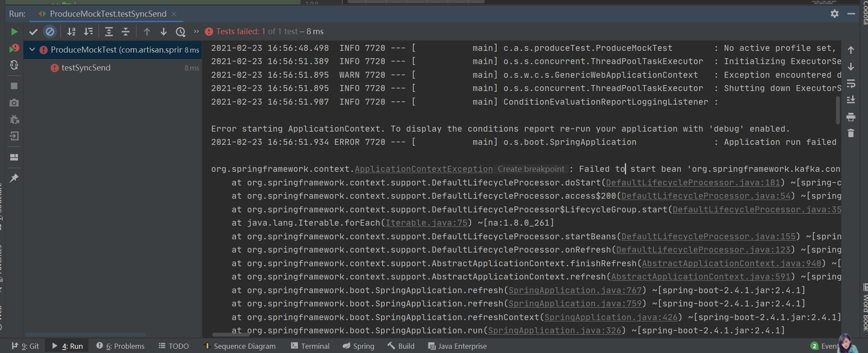The image size is (868, 353).
Task: Rerun failed tests icon
Action: (14, 48)
